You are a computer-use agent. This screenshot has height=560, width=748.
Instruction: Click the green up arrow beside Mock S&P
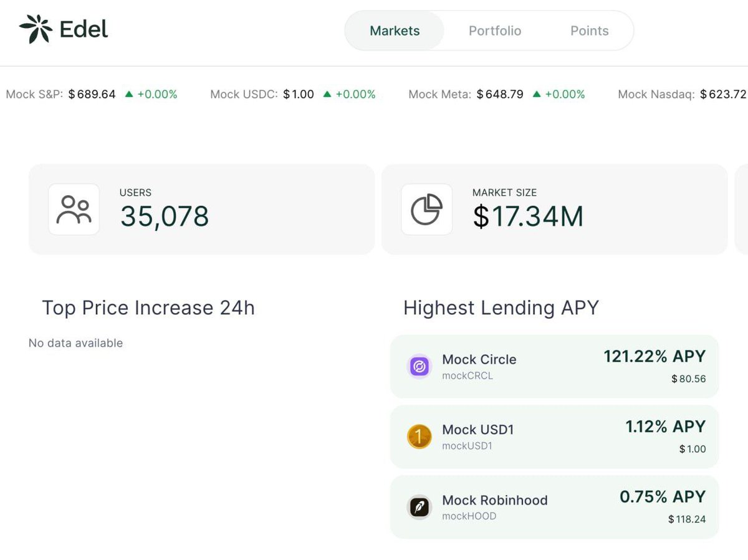pyautogui.click(x=128, y=95)
